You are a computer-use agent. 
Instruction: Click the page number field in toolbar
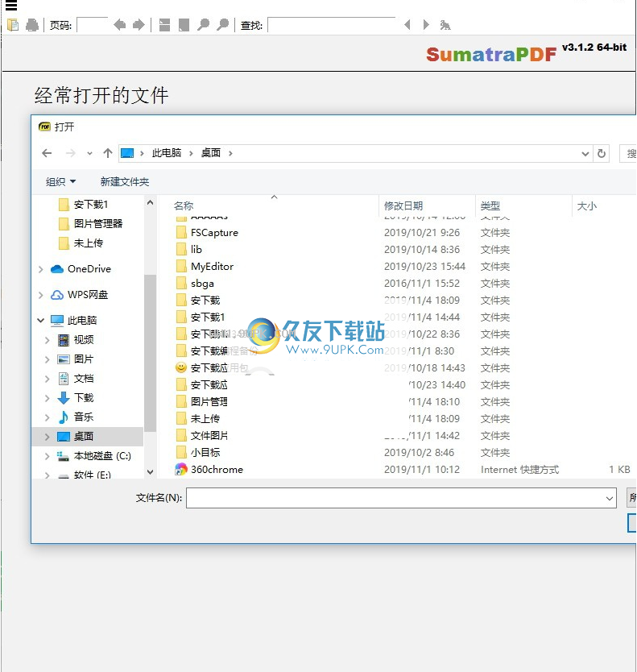click(92, 25)
